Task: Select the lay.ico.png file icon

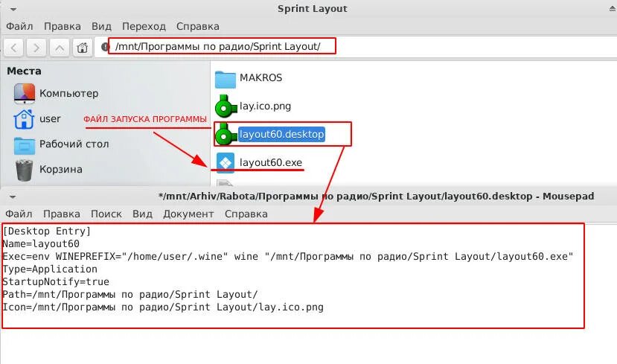Action: click(x=226, y=106)
